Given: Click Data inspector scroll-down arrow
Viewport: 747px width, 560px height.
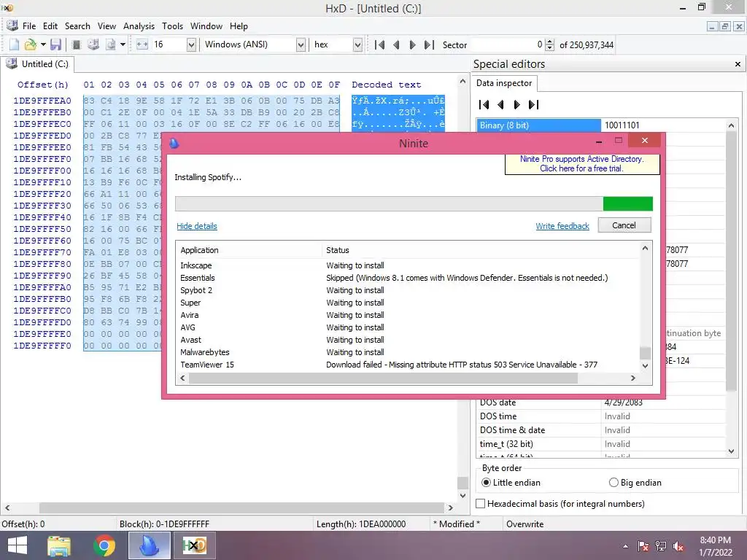Looking at the screenshot, I should tap(731, 451).
